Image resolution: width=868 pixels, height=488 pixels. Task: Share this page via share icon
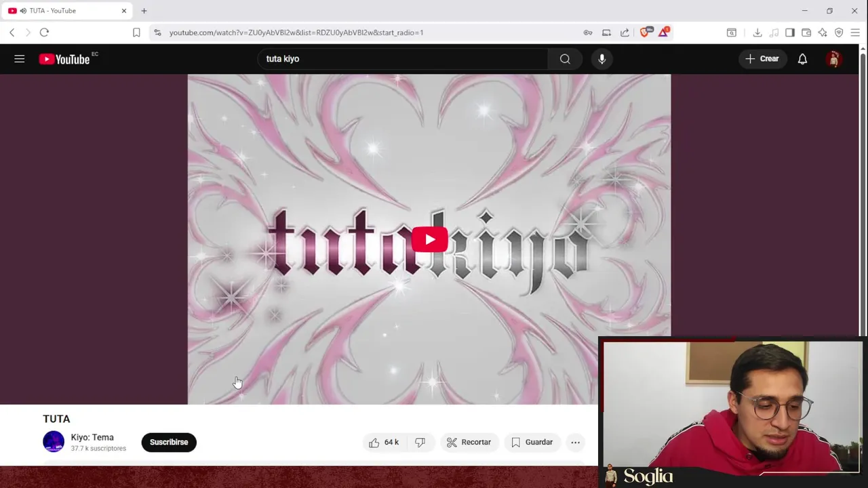(x=625, y=33)
